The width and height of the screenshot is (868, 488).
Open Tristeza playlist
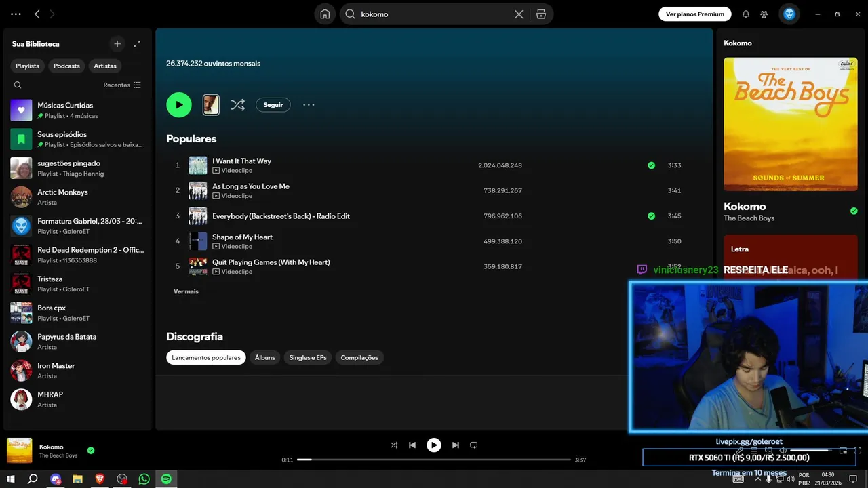click(x=77, y=283)
